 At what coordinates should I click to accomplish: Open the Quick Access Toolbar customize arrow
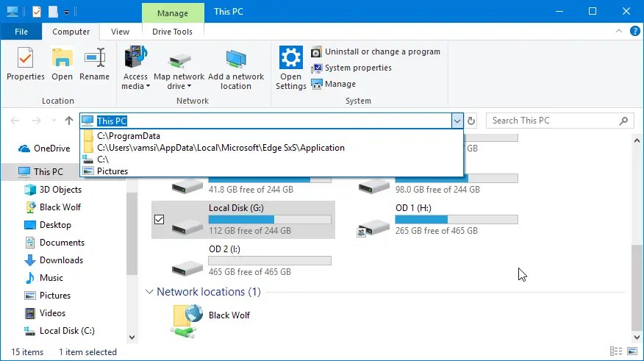coord(66,12)
